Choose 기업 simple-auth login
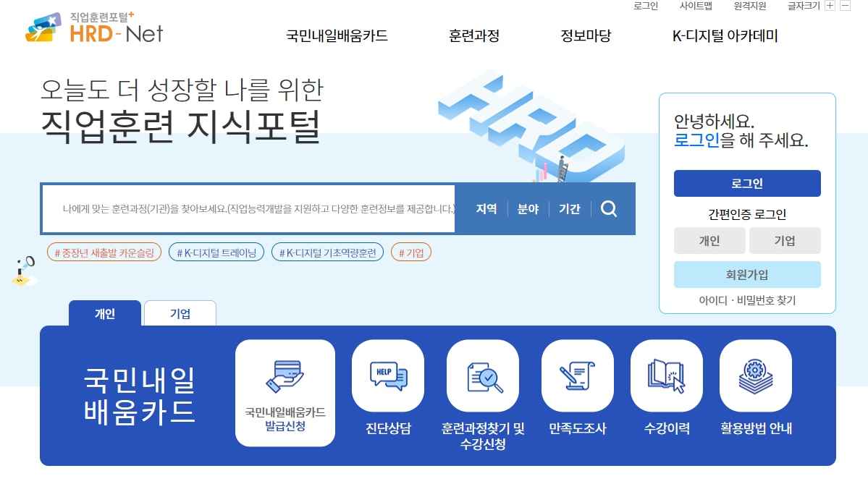868x484 pixels. tap(785, 241)
